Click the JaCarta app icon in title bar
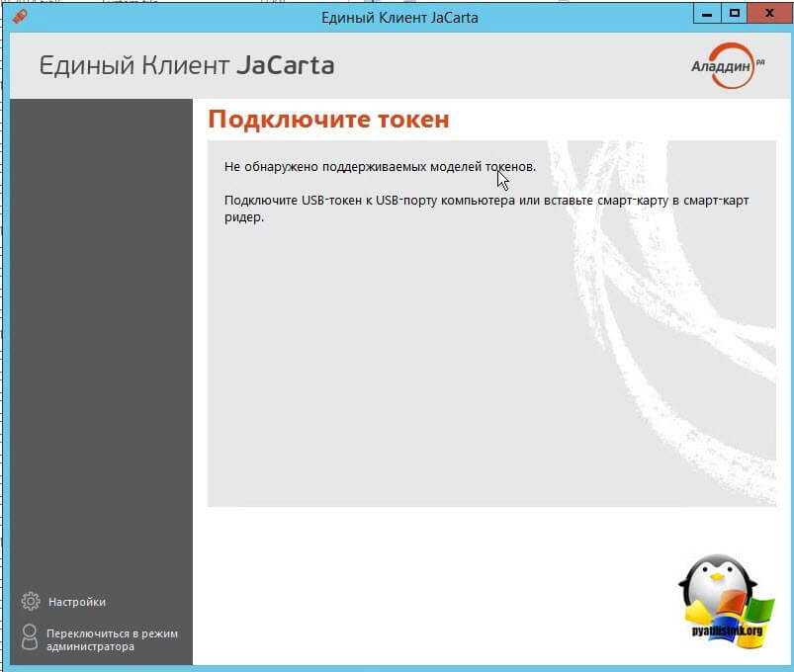This screenshot has width=794, height=672. (20, 17)
